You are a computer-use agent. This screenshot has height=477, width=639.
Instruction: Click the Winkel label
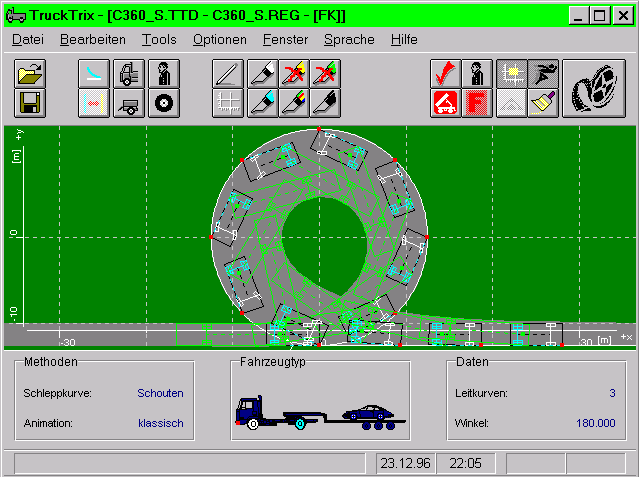point(472,423)
